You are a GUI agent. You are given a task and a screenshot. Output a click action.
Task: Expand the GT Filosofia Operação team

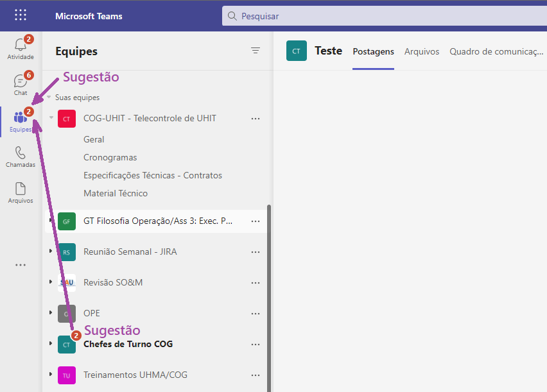tap(51, 220)
